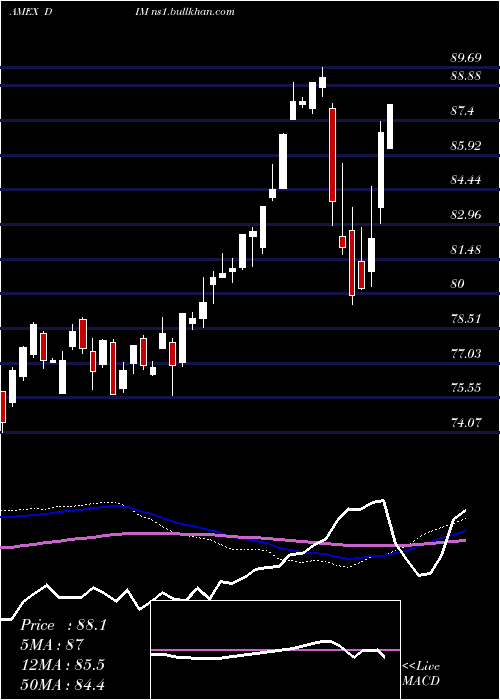Click the 77.03 price level label
The height and width of the screenshot is (700, 500).
(x=466, y=354)
